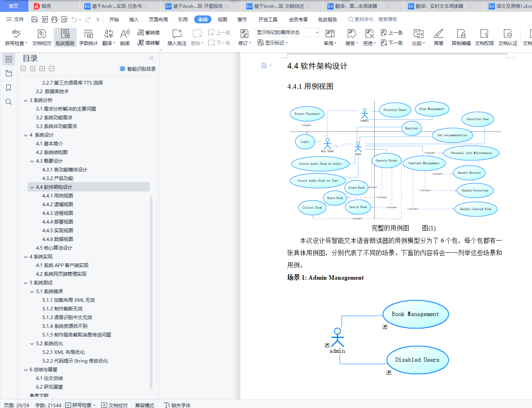Viewport: 532px width, 408px height.
Task: Collapse the '4 系统设计' tree node
Action: click(26, 135)
